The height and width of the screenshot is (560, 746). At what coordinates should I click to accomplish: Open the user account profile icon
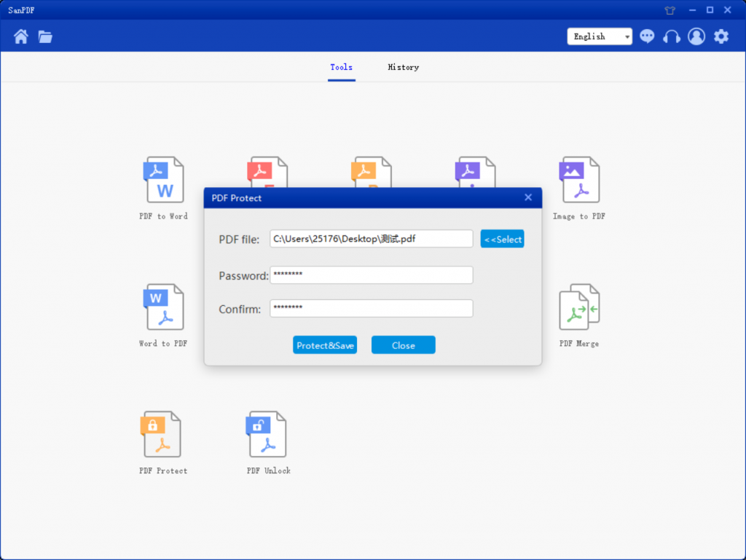coord(696,36)
